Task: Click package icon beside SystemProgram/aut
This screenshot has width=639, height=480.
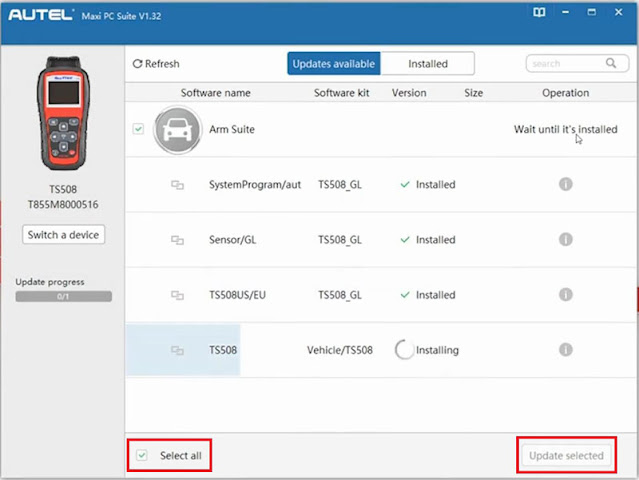Action: [177, 185]
